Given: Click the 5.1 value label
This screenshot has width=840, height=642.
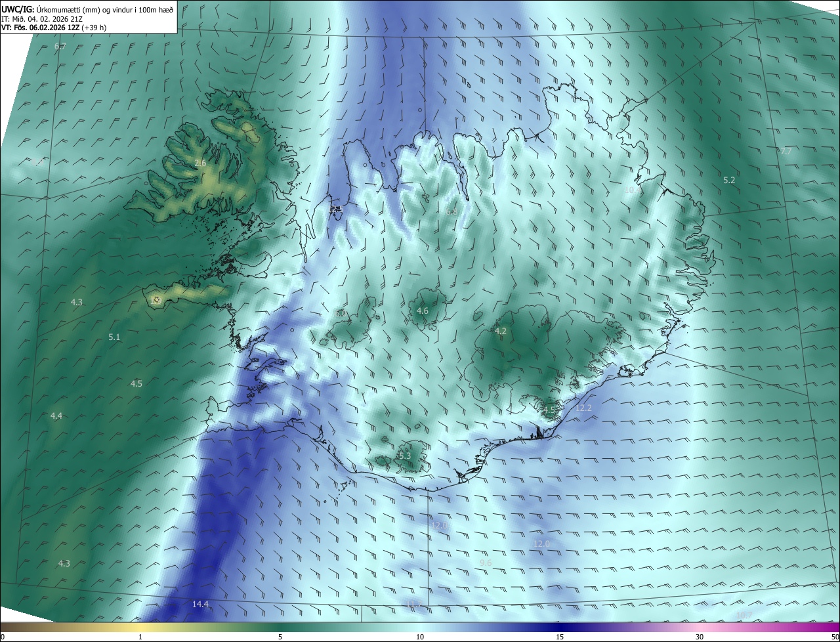Looking at the screenshot, I should coord(114,337).
